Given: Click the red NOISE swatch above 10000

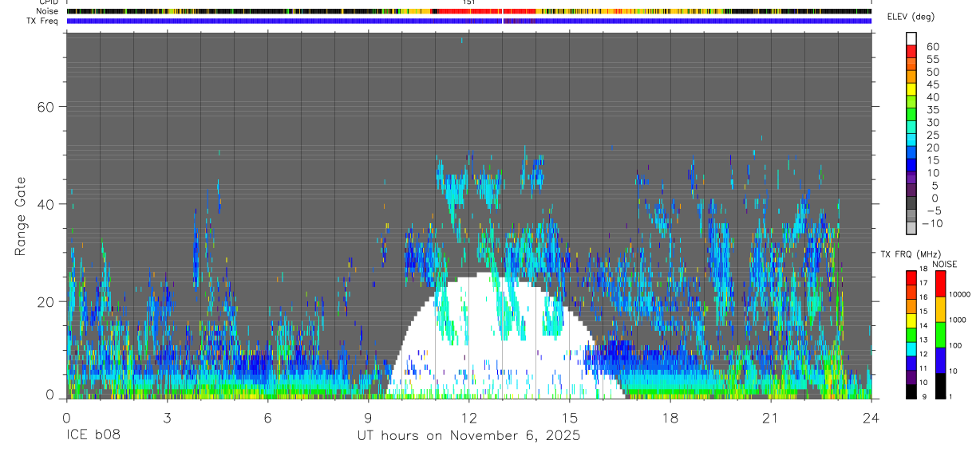Looking at the screenshot, I should click(940, 284).
